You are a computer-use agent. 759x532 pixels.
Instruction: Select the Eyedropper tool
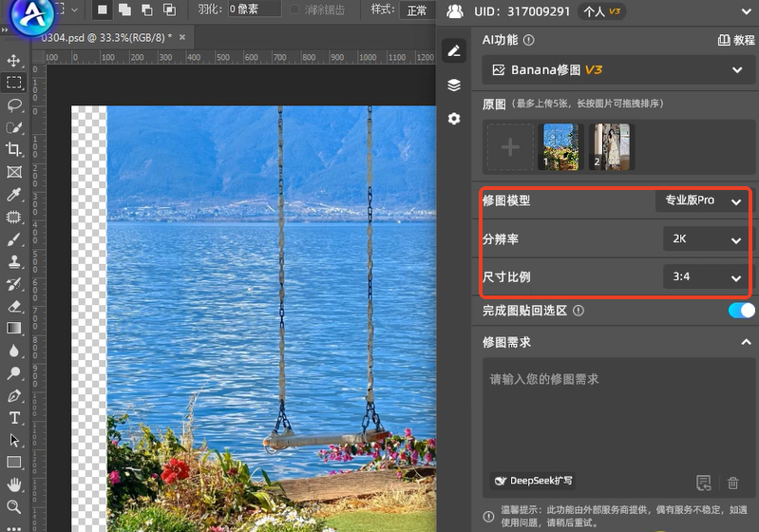coord(14,194)
